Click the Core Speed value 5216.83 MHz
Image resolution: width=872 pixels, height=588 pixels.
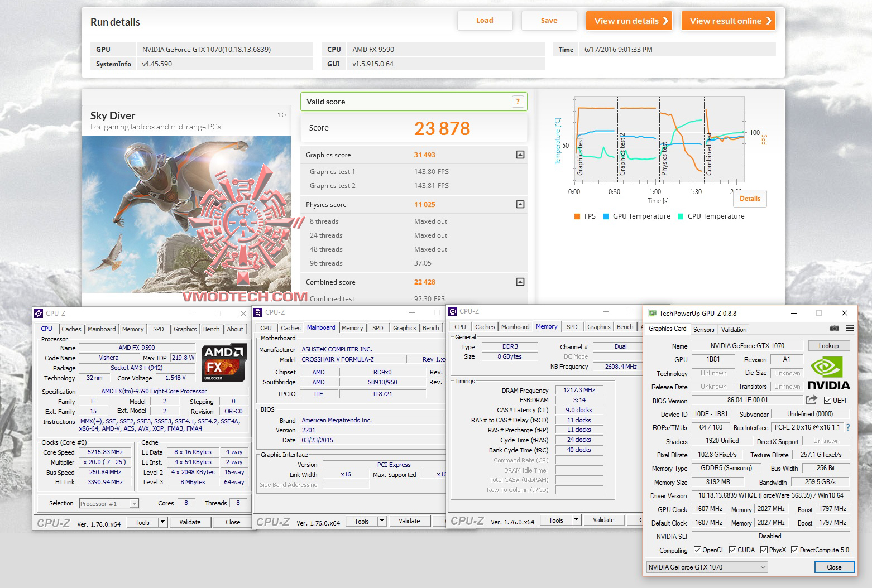(105, 452)
